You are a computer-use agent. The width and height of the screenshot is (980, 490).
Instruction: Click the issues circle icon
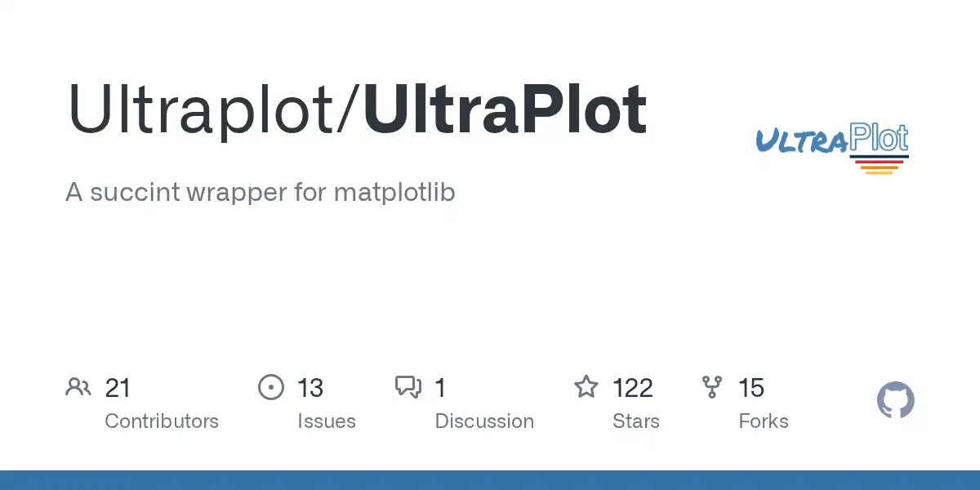point(270,387)
